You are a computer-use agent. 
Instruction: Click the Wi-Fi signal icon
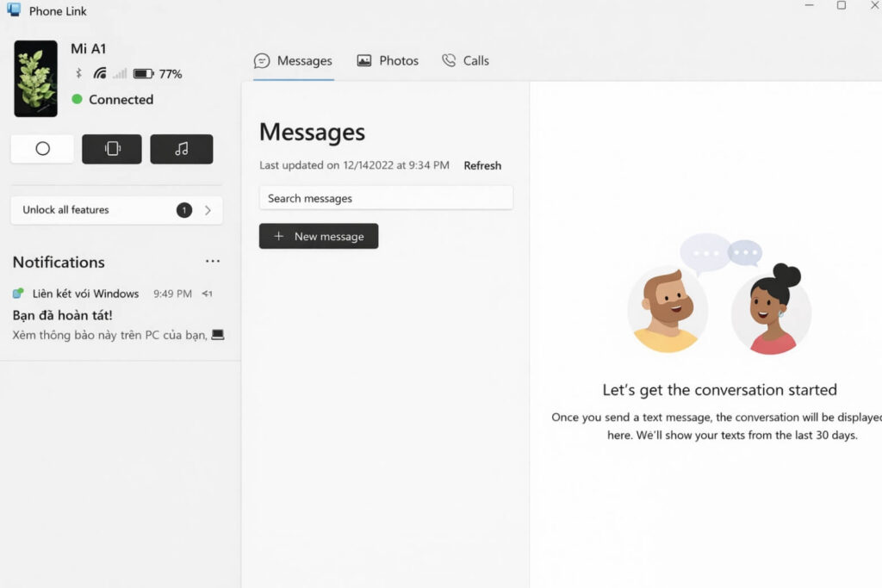coord(100,74)
